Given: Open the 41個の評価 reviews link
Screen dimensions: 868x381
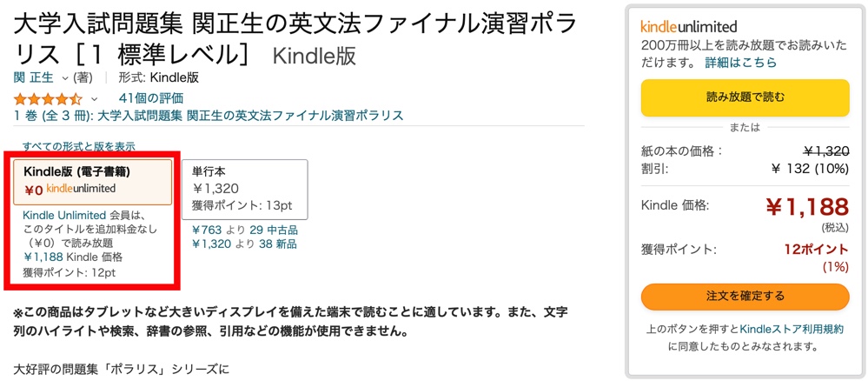Looking at the screenshot, I should (150, 98).
